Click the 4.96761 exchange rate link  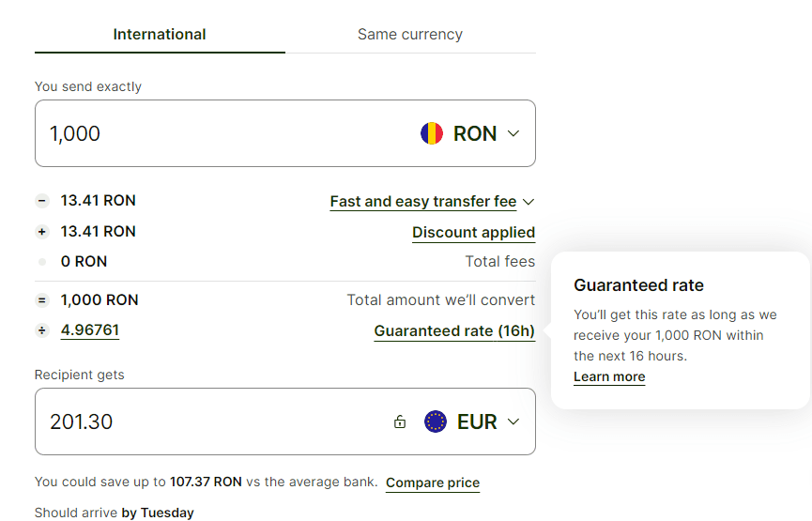90,330
